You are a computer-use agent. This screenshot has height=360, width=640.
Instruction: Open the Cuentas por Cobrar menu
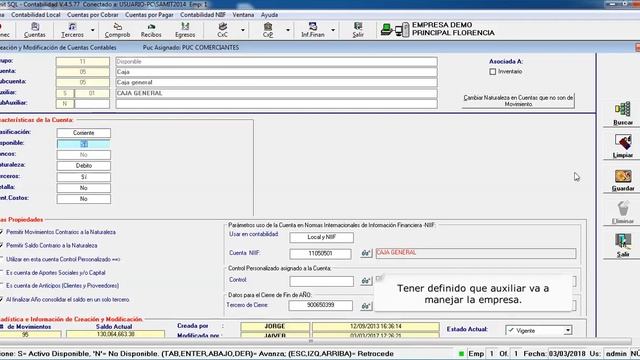point(93,15)
